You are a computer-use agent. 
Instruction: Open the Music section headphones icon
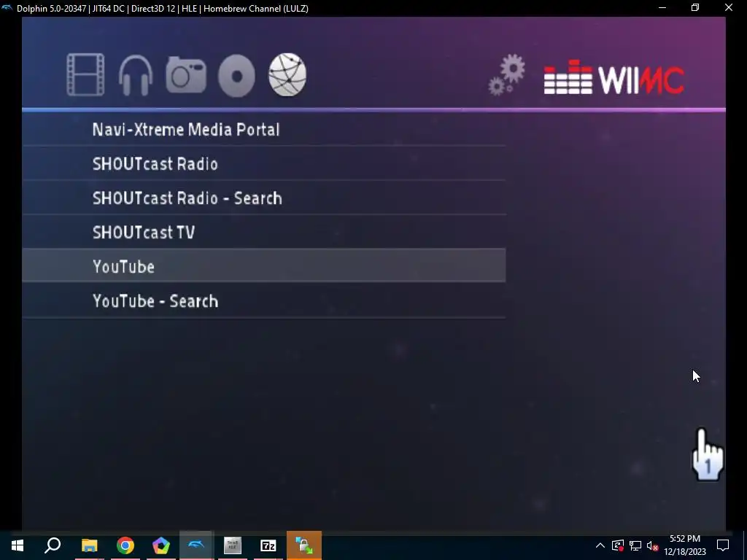136,75
